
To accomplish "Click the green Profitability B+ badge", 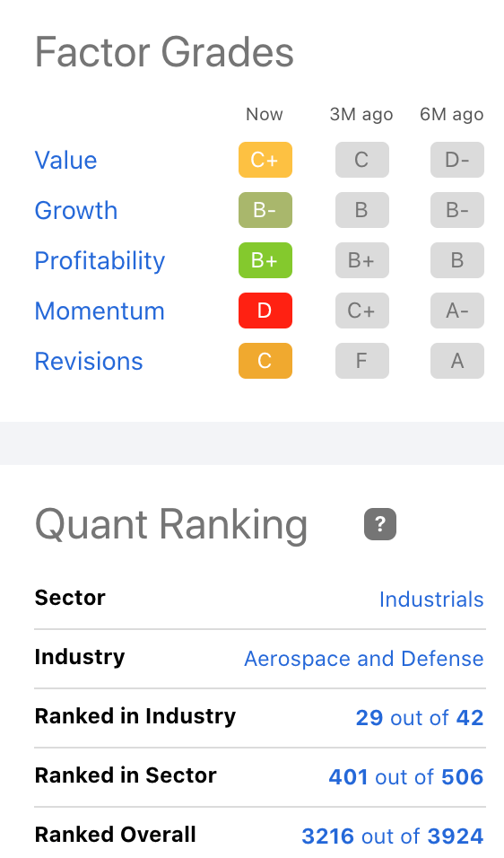I will point(265,260).
